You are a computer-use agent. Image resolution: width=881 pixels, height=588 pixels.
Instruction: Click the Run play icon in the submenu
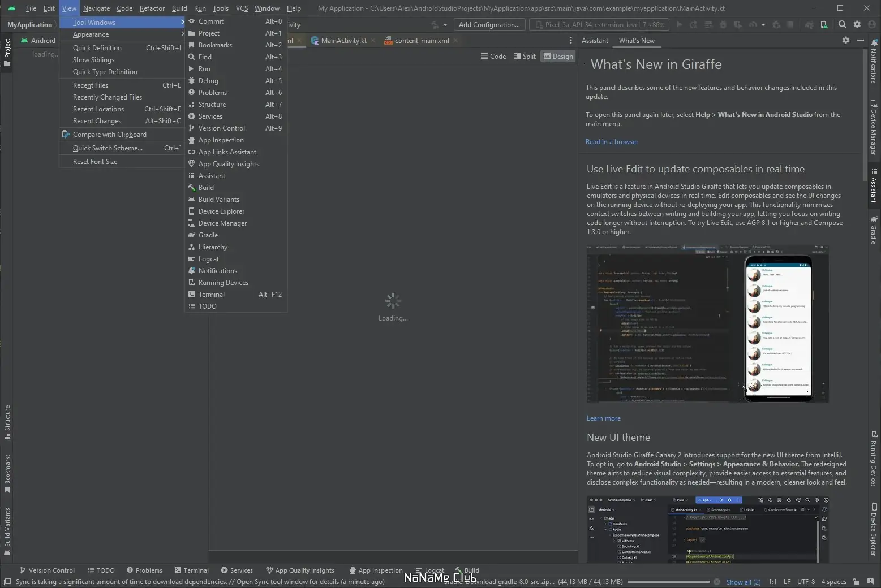coord(192,69)
